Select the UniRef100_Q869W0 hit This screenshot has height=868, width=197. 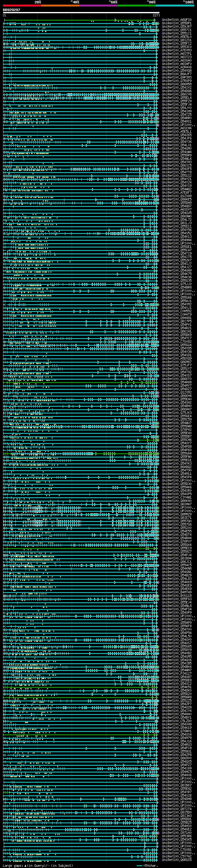click(x=176, y=216)
